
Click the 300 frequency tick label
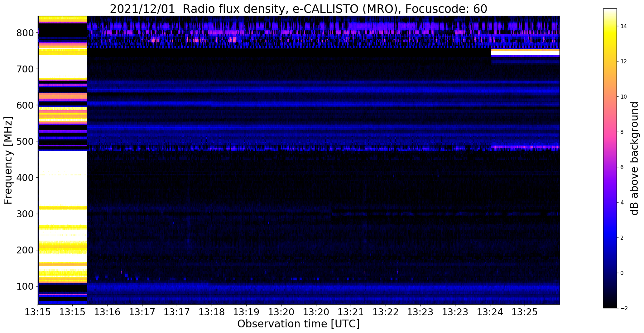(x=26, y=214)
